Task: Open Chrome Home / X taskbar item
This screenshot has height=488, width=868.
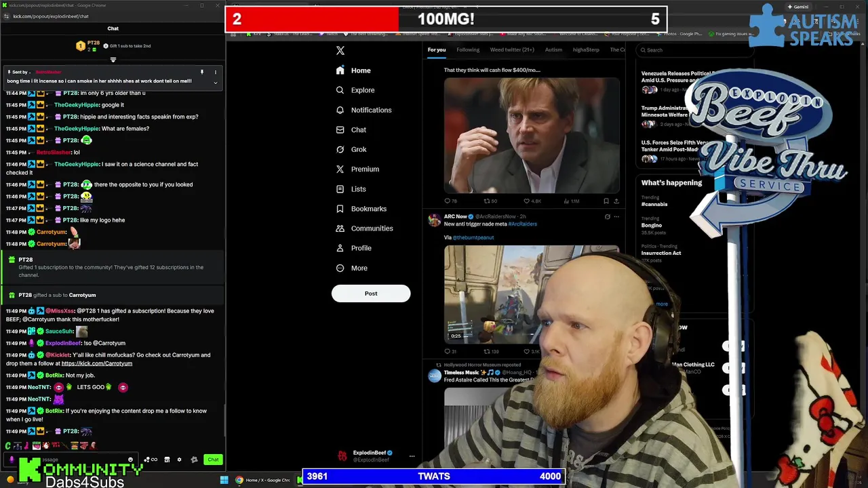Action: click(262, 480)
